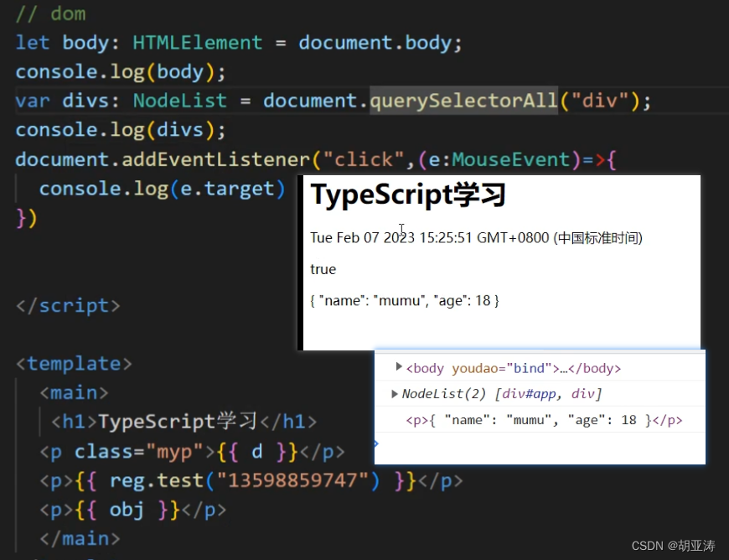Expand the body element in console output
This screenshot has height=560, width=729.
[x=399, y=367]
